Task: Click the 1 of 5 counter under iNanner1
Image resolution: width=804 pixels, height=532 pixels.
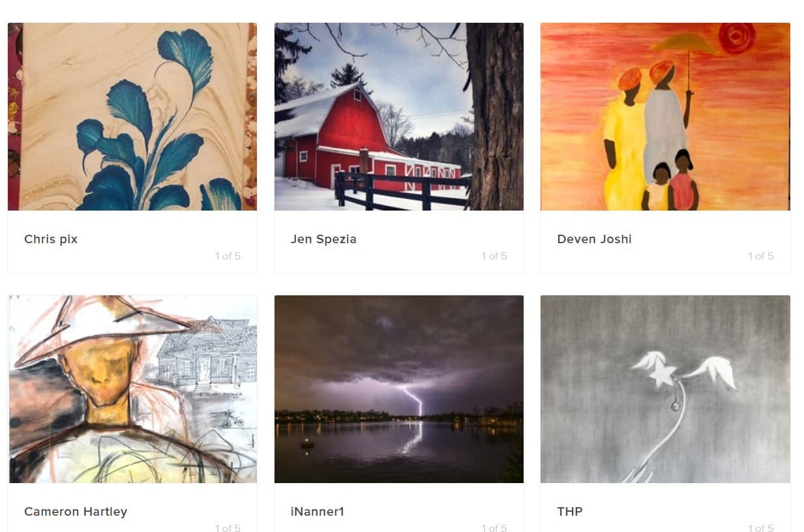Action: click(x=494, y=527)
